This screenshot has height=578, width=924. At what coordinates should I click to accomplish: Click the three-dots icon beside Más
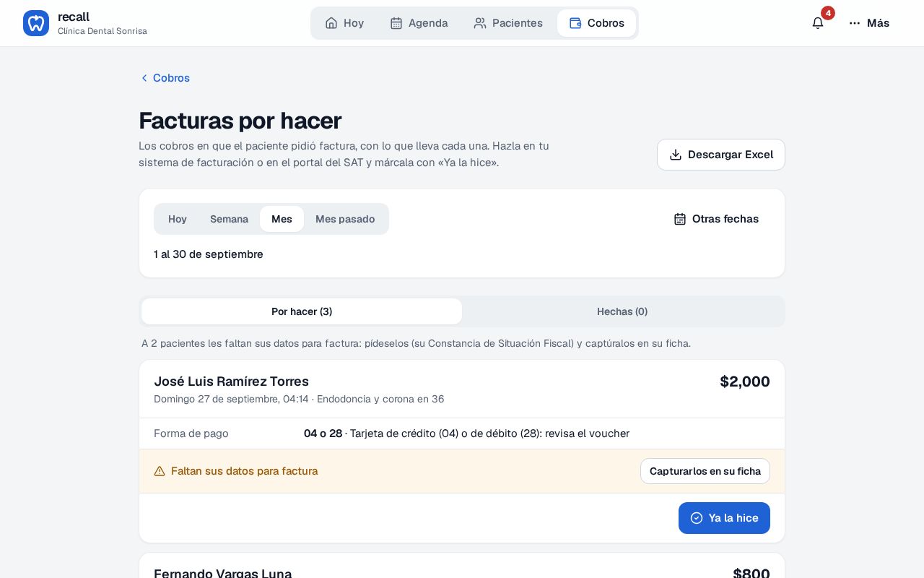click(855, 23)
